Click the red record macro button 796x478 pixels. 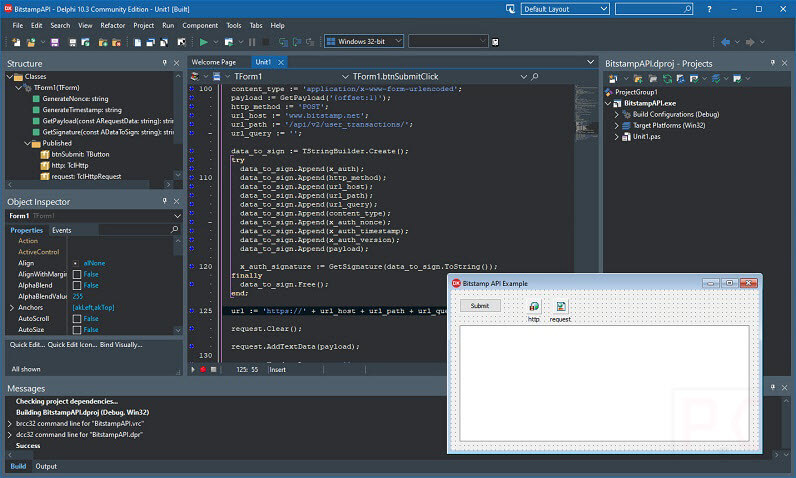(x=202, y=369)
